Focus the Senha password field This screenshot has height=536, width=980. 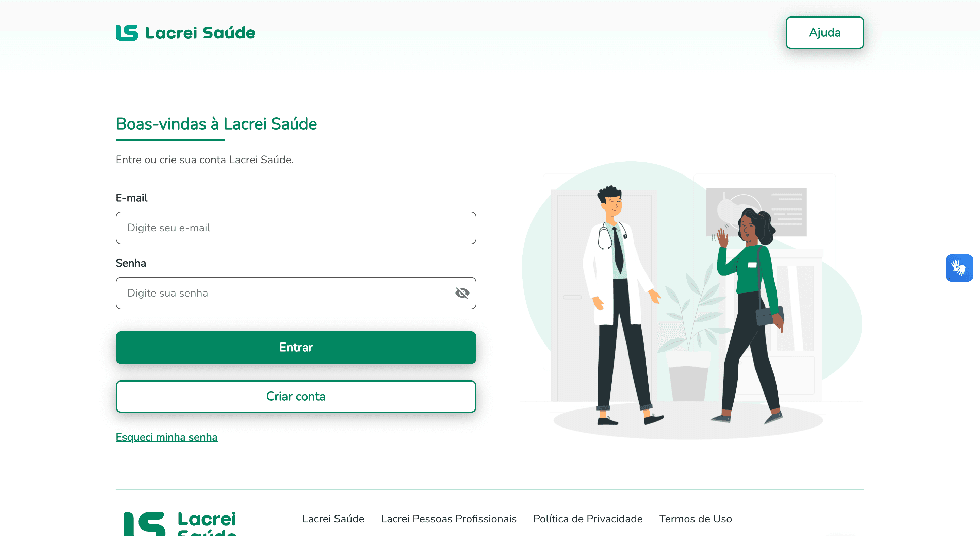(x=296, y=293)
